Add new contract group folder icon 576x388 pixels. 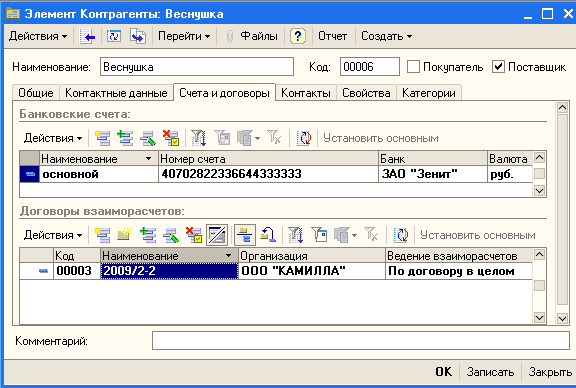(125, 235)
